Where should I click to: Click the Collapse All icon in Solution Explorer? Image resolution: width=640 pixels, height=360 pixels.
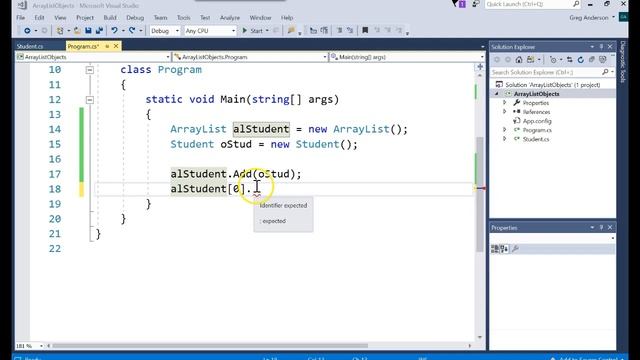pyautogui.click(x=592, y=60)
